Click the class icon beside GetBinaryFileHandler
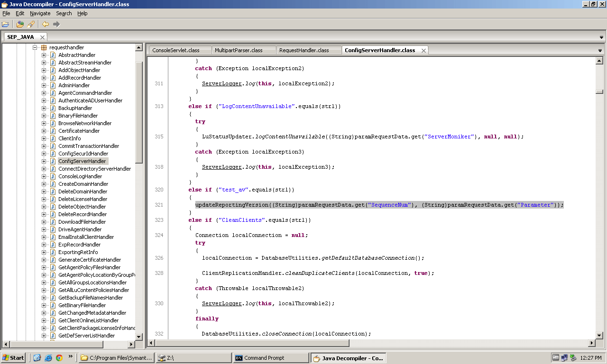This screenshot has height=364, width=607. pyautogui.click(x=53, y=305)
